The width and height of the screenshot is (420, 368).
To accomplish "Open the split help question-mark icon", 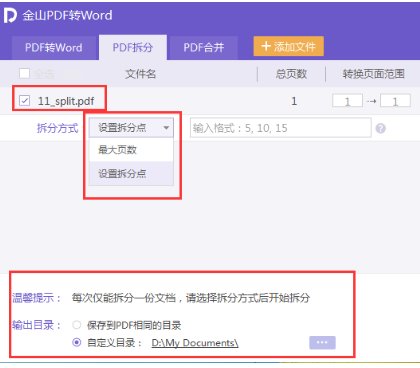I will [x=380, y=128].
